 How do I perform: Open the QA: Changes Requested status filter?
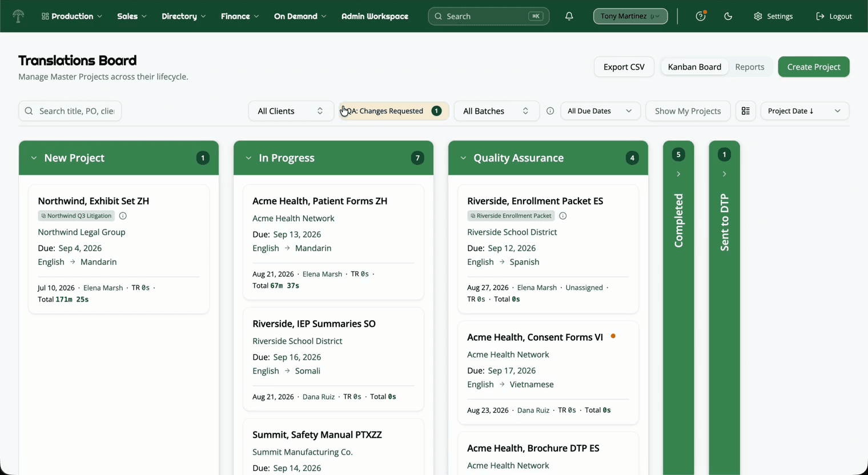click(394, 111)
